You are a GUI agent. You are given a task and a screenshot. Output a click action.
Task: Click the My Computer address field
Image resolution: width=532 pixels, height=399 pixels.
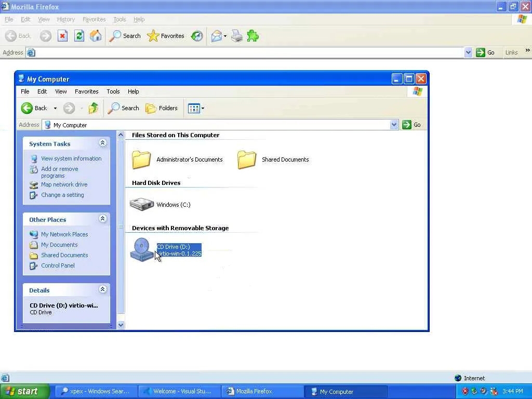216,125
